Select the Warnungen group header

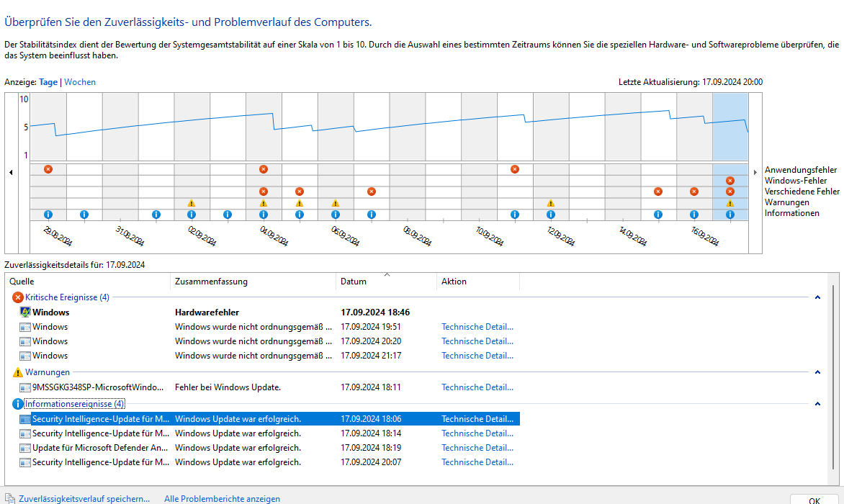48,372
